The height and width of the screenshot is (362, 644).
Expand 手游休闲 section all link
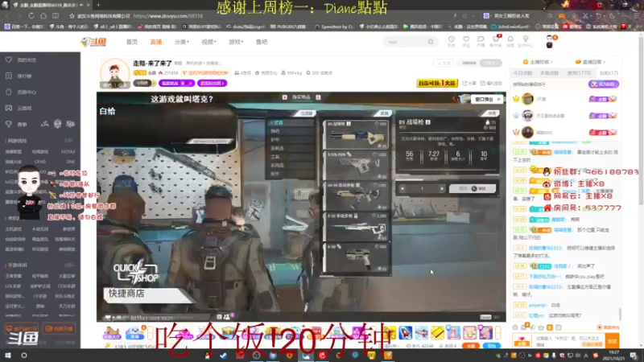click(68, 265)
